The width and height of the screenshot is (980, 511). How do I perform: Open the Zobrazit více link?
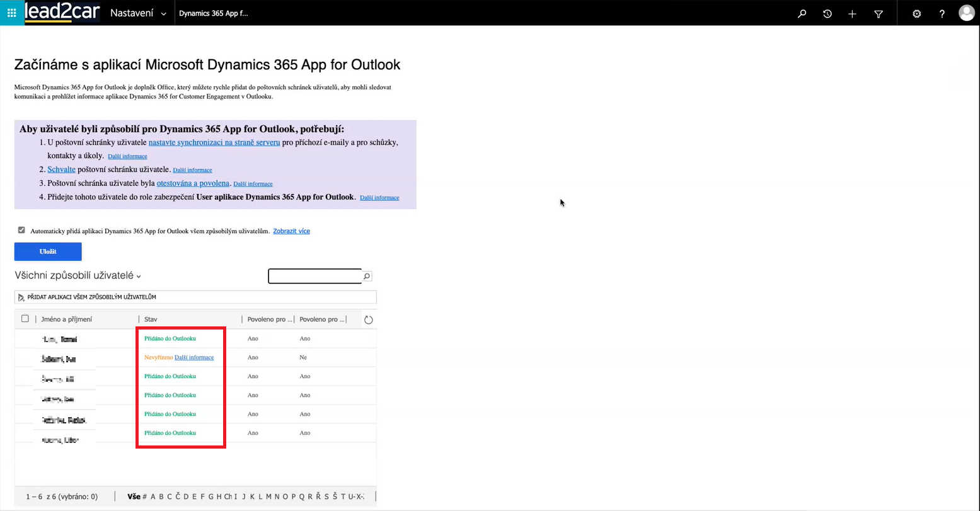coord(291,231)
